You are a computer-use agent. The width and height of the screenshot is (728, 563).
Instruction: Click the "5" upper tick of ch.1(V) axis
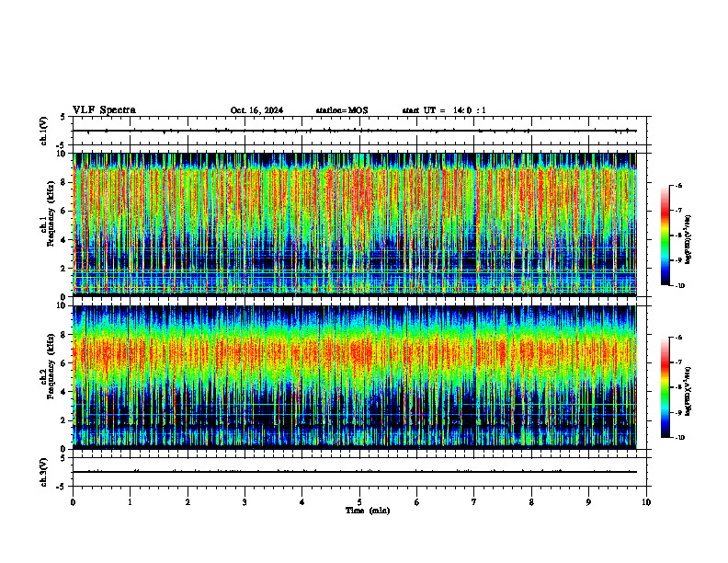pos(63,118)
